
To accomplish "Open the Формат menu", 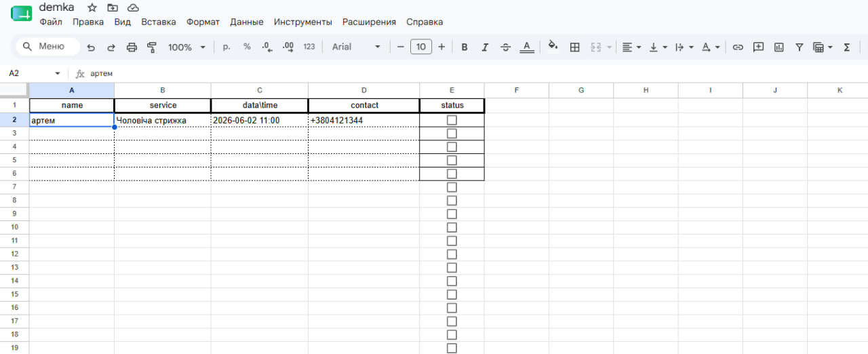I will pyautogui.click(x=203, y=22).
